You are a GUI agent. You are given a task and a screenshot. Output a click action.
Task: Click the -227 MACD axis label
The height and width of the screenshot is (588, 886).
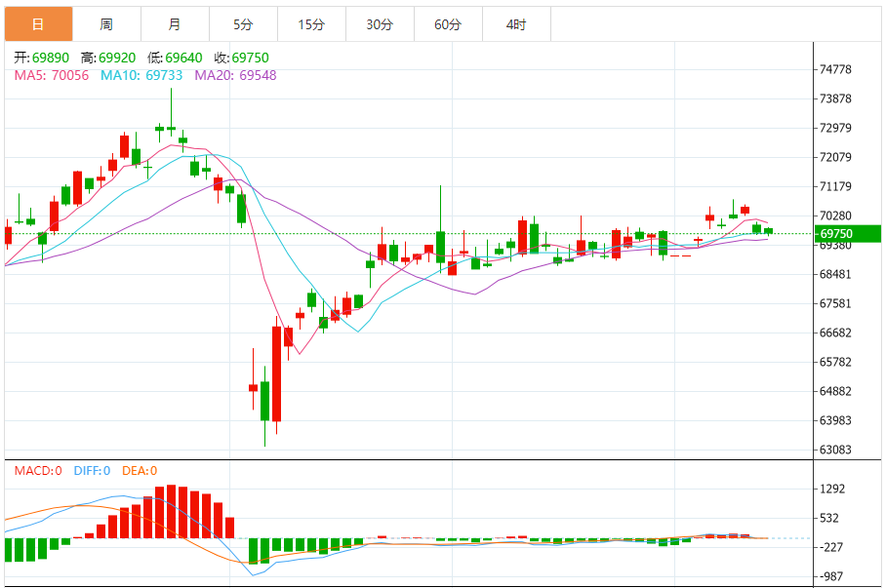pyautogui.click(x=831, y=547)
